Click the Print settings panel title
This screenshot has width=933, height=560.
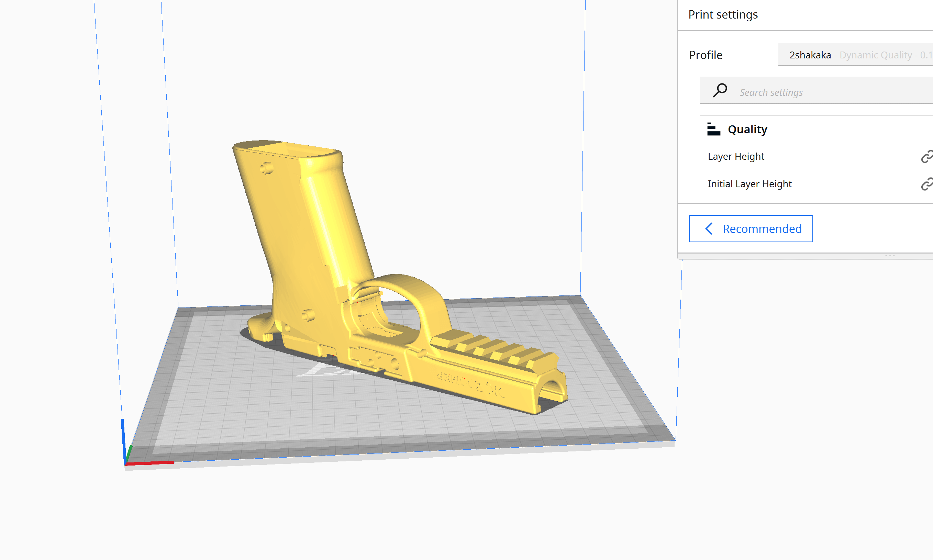point(723,15)
